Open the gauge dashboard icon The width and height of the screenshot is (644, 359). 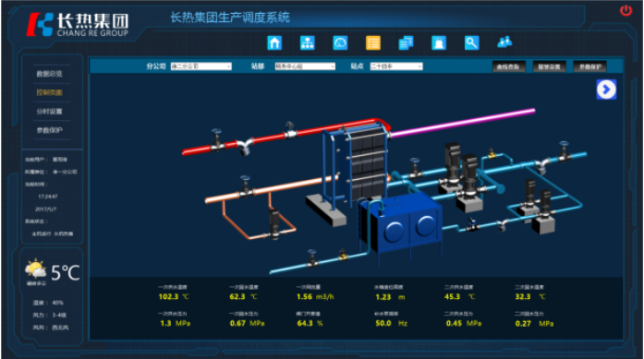(340, 42)
